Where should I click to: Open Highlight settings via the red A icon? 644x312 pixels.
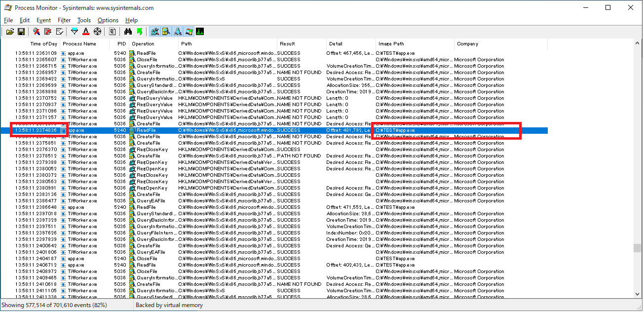[86, 32]
